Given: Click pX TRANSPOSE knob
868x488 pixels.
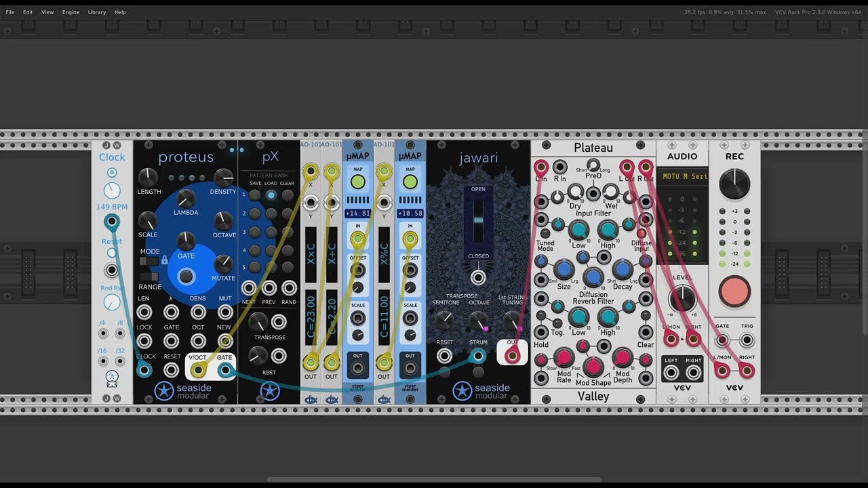Looking at the screenshot, I should click(257, 321).
